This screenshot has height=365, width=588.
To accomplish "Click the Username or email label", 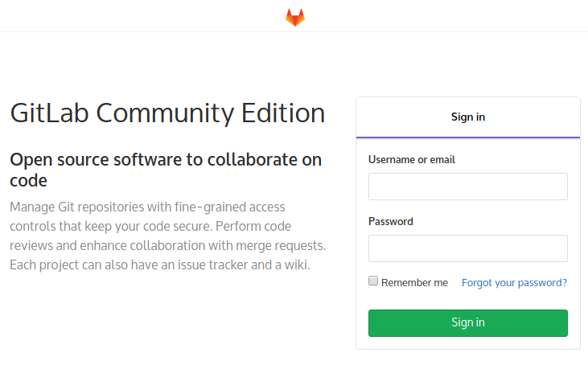I will [412, 160].
